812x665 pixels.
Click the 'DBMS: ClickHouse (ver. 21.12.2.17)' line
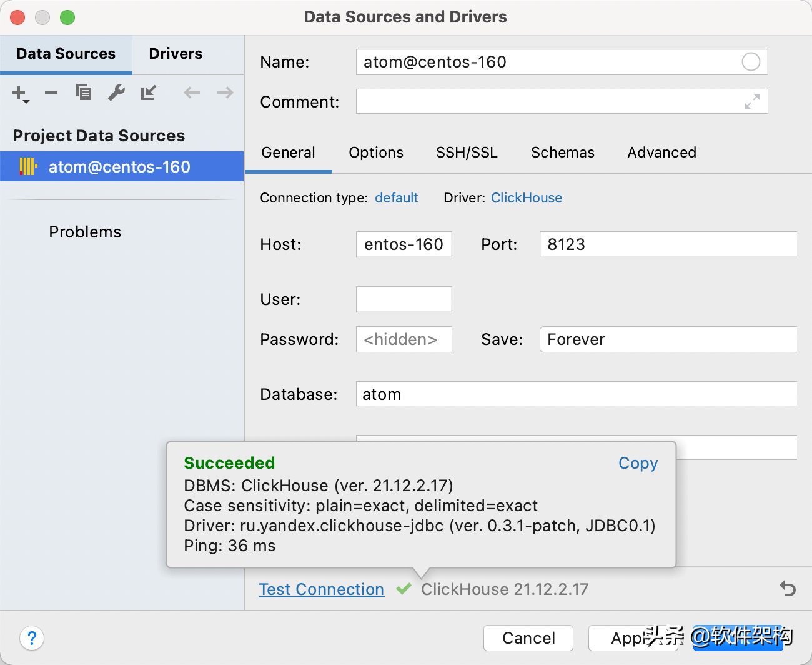click(319, 486)
